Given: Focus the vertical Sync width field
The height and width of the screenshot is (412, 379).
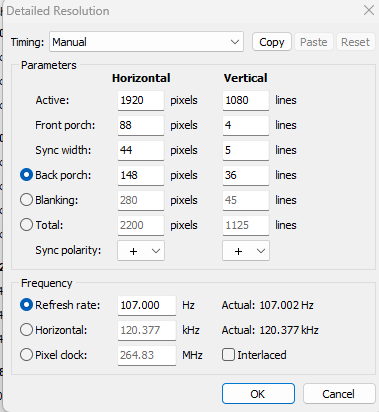Looking at the screenshot, I should 246,150.
